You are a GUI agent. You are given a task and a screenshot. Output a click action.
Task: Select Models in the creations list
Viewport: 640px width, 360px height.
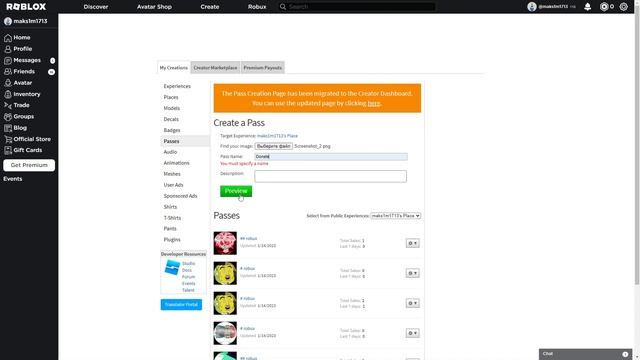[x=171, y=109]
